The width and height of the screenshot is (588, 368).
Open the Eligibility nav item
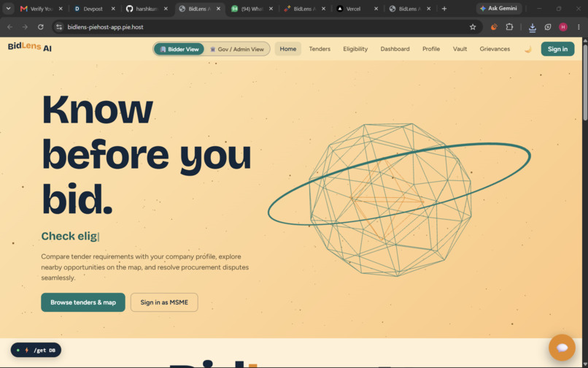point(355,49)
